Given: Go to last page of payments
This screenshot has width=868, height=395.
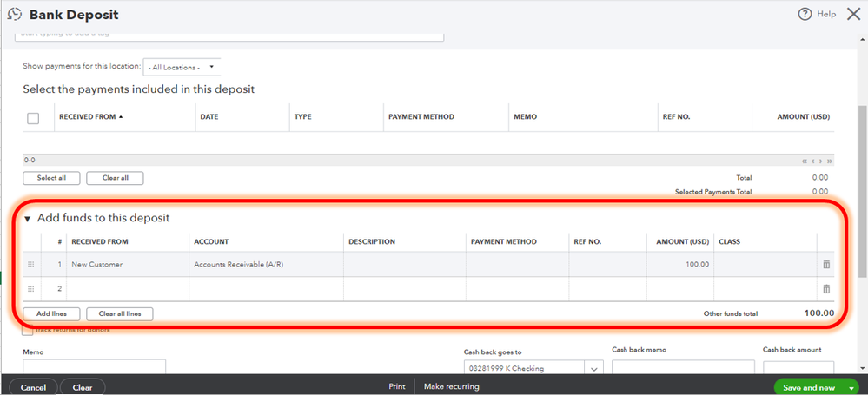Looking at the screenshot, I should 829,161.
